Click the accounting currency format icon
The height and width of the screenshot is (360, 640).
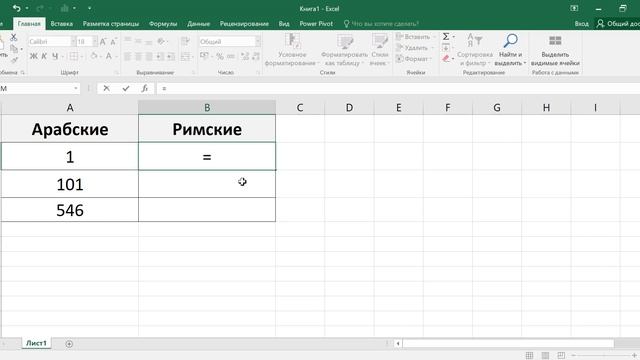pyautogui.click(x=204, y=56)
